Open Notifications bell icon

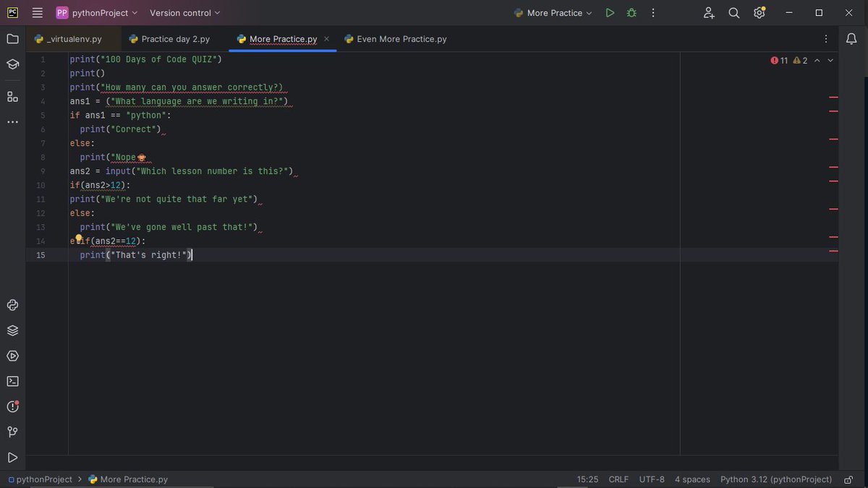(851, 39)
